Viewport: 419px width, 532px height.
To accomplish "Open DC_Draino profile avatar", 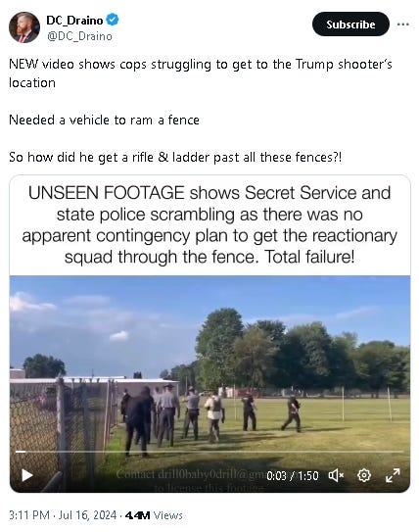I will point(24,27).
